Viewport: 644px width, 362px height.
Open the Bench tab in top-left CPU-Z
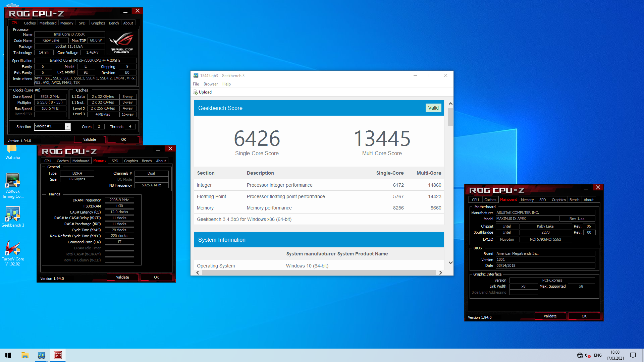[114, 23]
